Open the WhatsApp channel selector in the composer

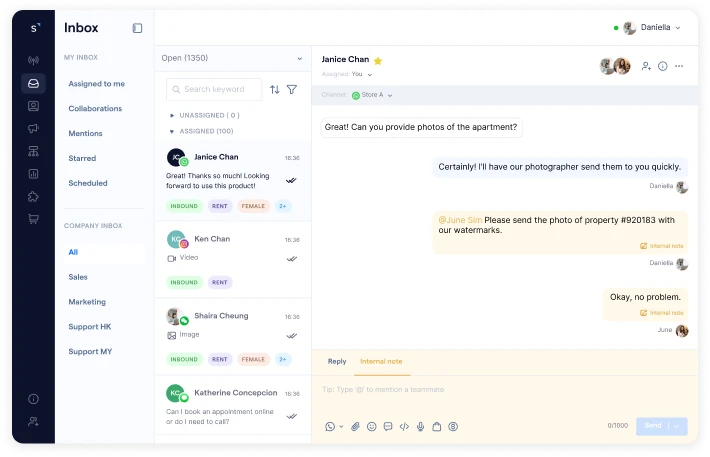(334, 427)
